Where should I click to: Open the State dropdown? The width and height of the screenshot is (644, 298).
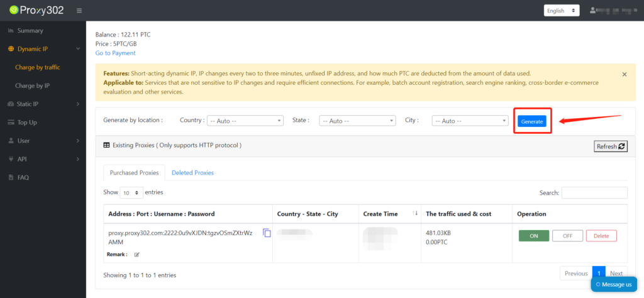pos(357,121)
